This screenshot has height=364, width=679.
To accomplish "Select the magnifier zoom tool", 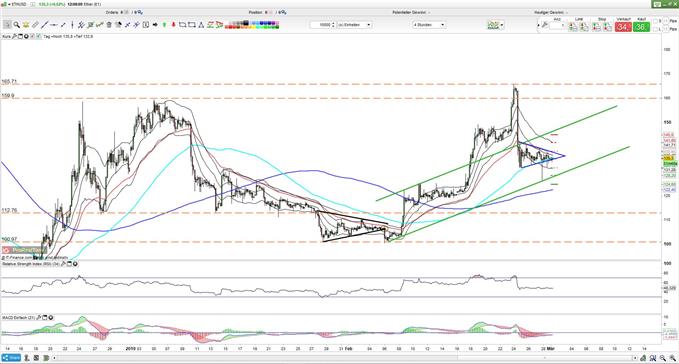I will [x=17, y=25].
